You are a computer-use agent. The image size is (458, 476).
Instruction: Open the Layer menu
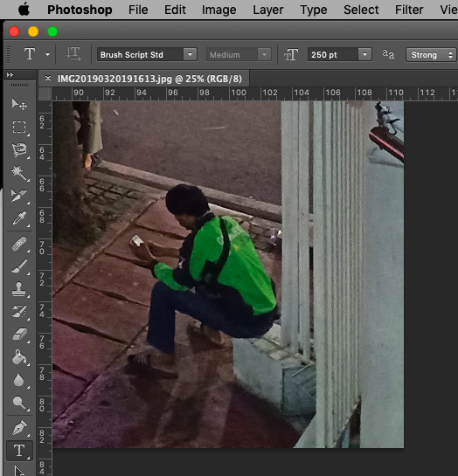[267, 10]
